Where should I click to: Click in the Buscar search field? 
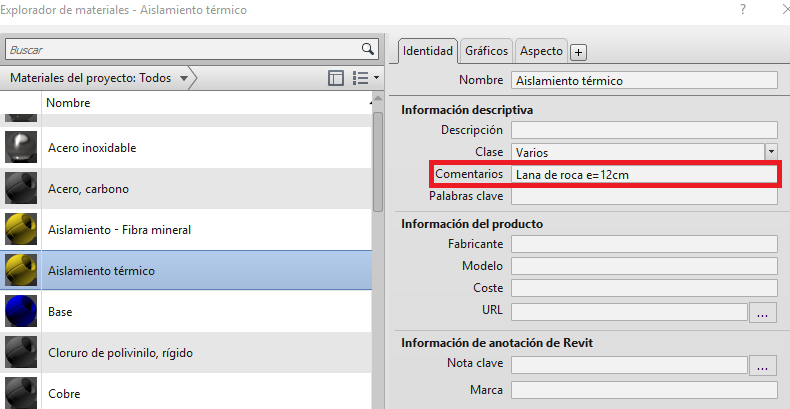pos(183,48)
